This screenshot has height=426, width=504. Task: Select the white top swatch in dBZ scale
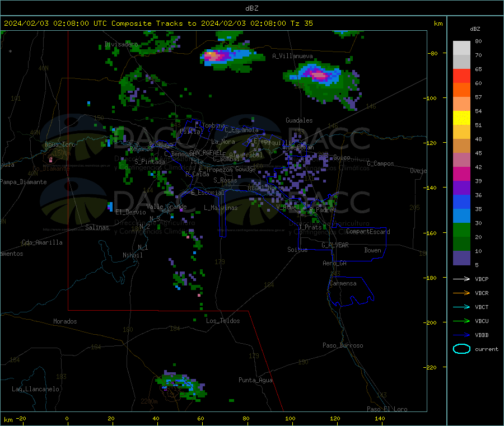point(461,48)
